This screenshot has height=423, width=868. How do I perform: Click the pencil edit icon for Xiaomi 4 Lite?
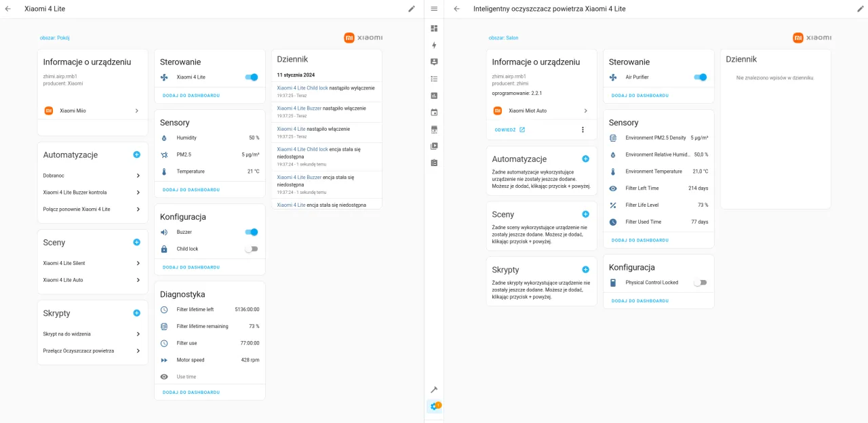(411, 9)
